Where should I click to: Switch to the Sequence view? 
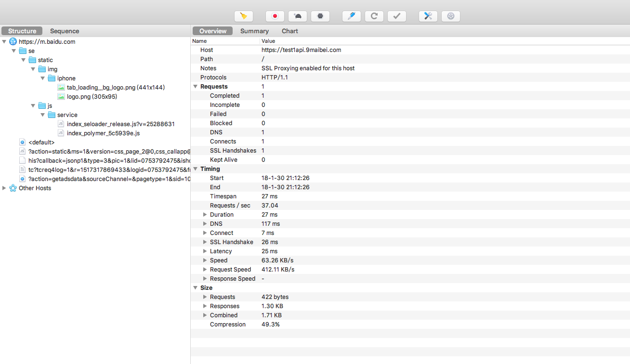coord(65,31)
